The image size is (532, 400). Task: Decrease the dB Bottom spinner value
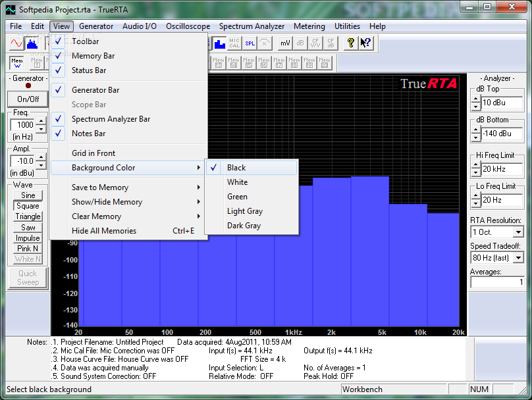pos(475,137)
